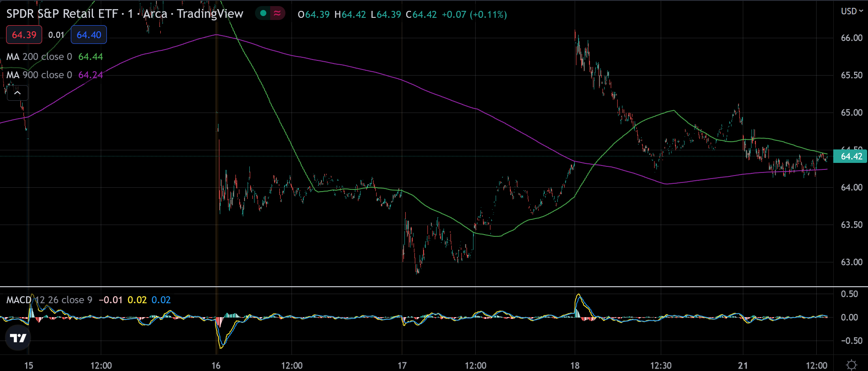Click the MACD −0.50 axis label
868x371 pixels.
click(x=851, y=341)
